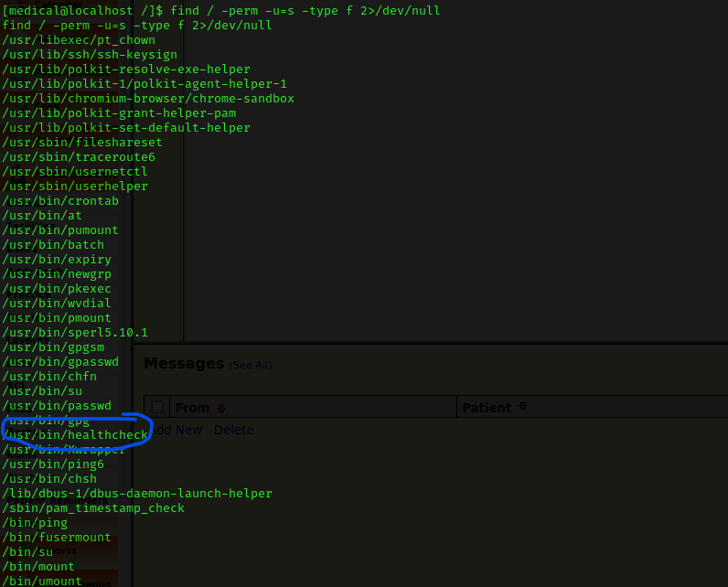Click the Patient column sort arrow icon

[x=523, y=407]
